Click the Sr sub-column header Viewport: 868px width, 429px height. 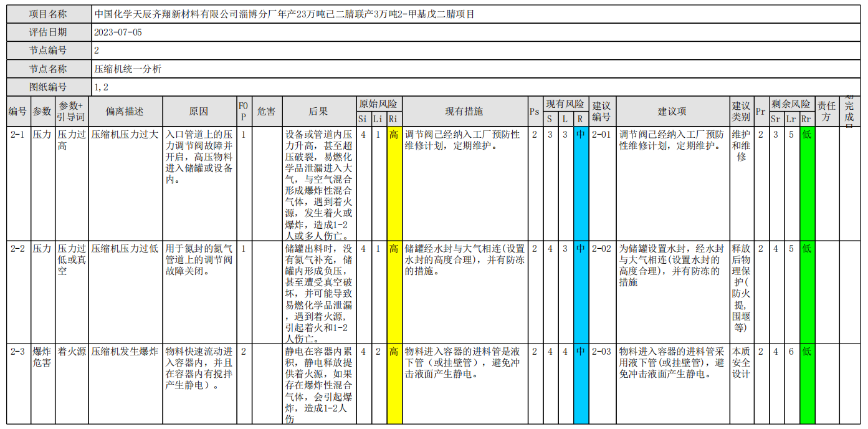coord(776,119)
